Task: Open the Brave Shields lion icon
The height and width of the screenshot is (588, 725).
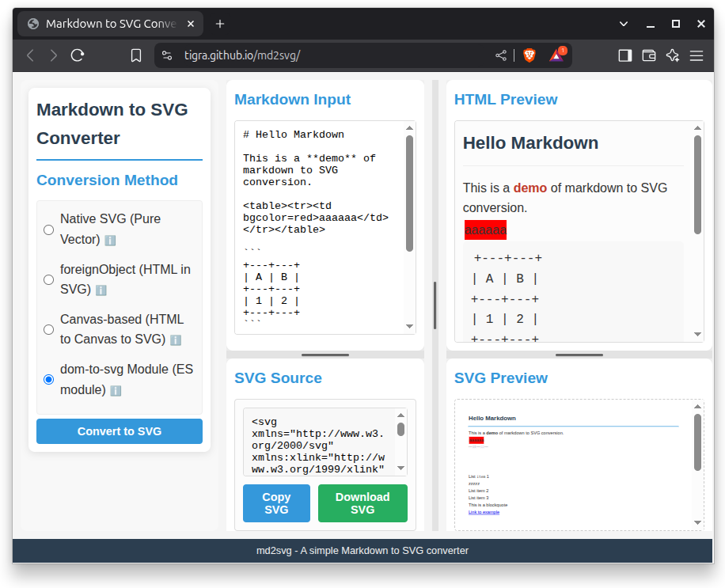Action: click(529, 55)
